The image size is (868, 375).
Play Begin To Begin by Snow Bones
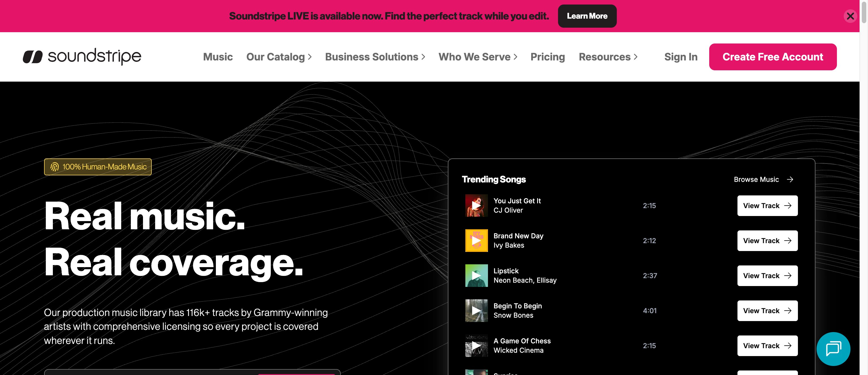[476, 310]
